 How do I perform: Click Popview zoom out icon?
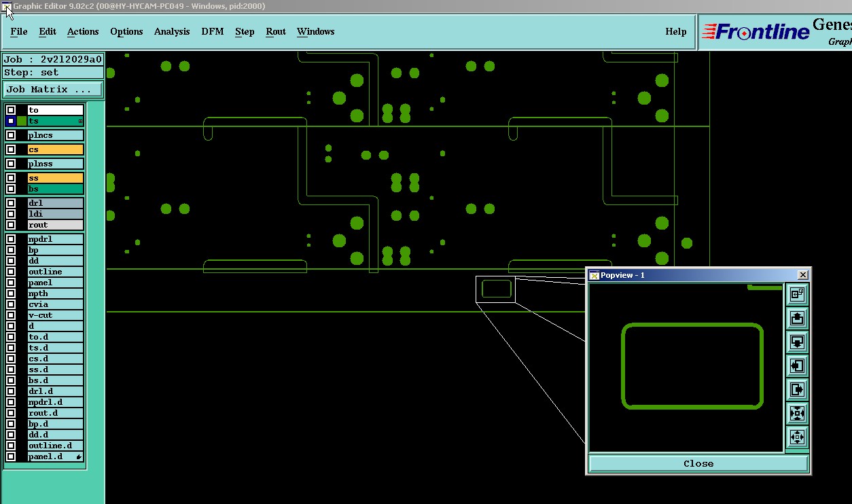click(x=797, y=436)
